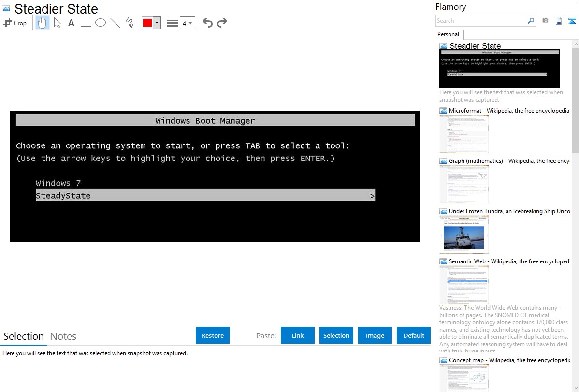Screen dimensions: 579x392
Task: Click the camera capture snapshot icon
Action: pyautogui.click(x=545, y=21)
